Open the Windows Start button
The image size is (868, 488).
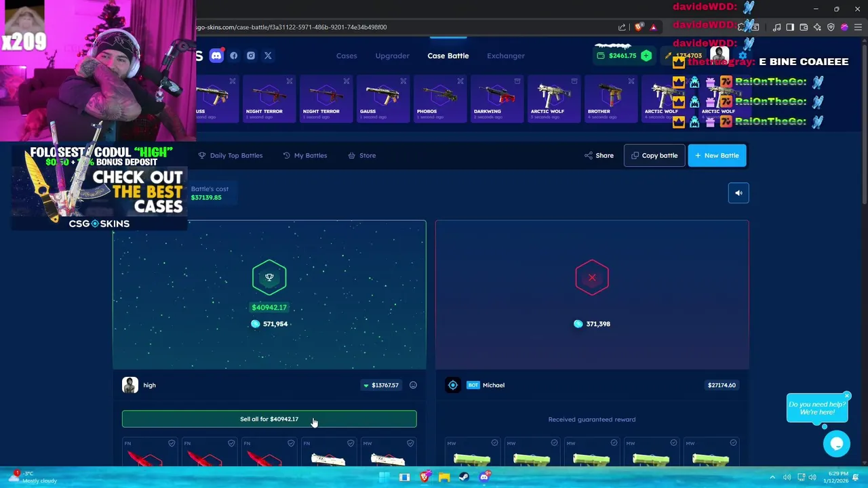[x=384, y=477]
